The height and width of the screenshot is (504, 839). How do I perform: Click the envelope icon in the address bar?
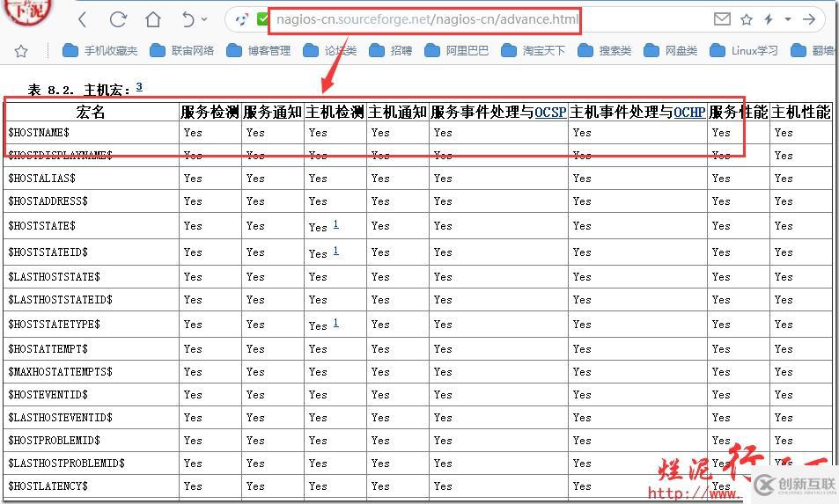coord(722,19)
